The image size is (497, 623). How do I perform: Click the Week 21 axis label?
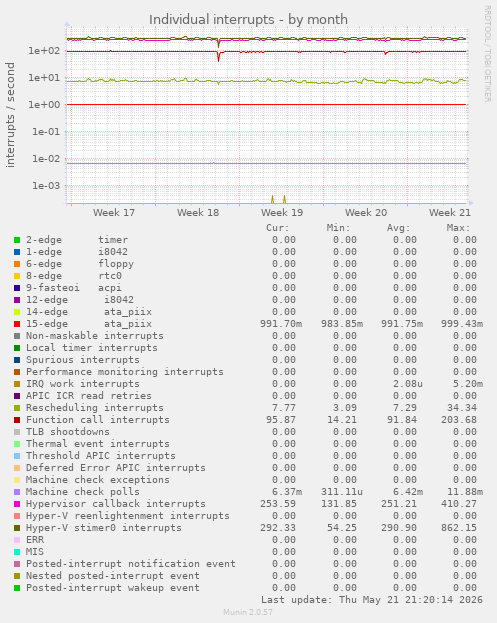(x=450, y=213)
